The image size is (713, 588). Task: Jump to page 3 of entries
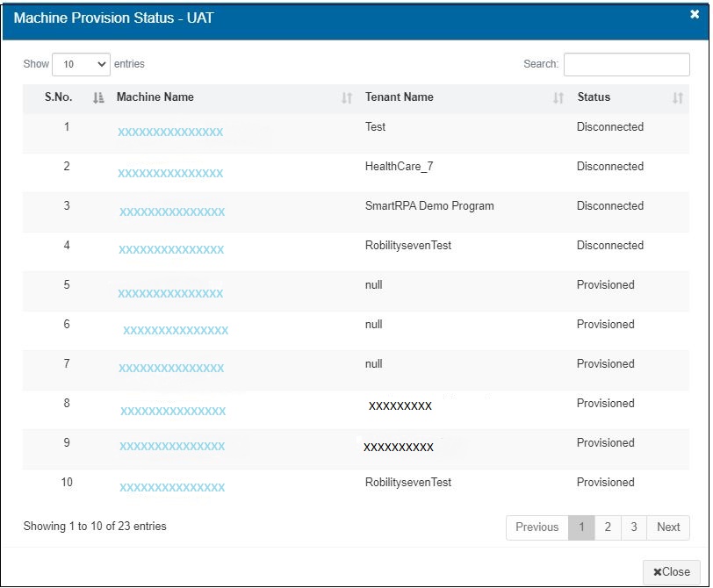(x=633, y=527)
